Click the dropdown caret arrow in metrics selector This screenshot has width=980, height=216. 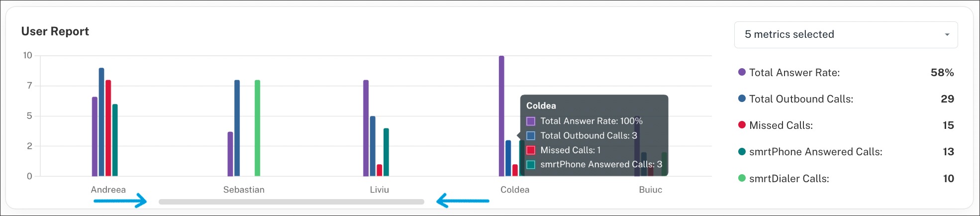click(947, 35)
